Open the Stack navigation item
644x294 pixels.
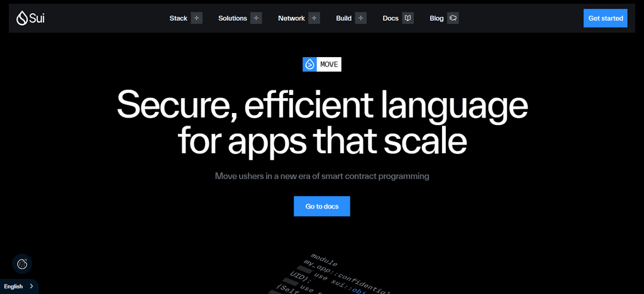click(178, 18)
